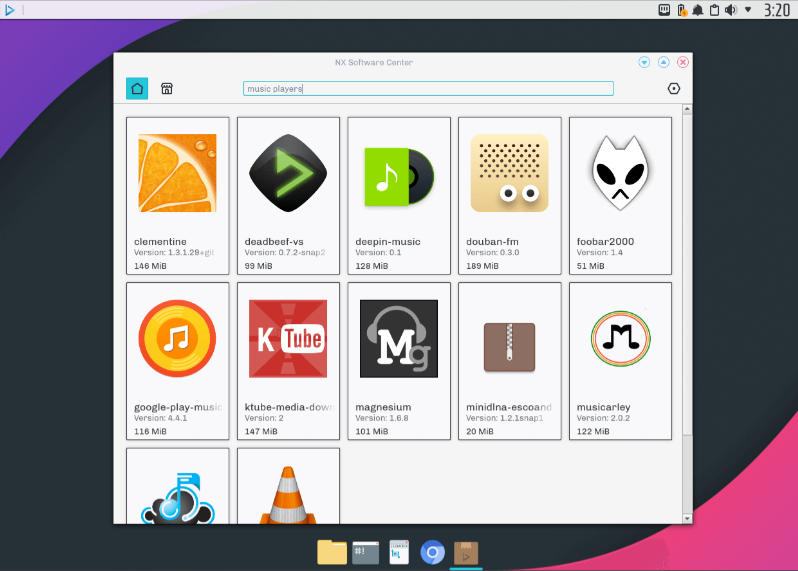Open the terminal dock icon

coord(365,553)
